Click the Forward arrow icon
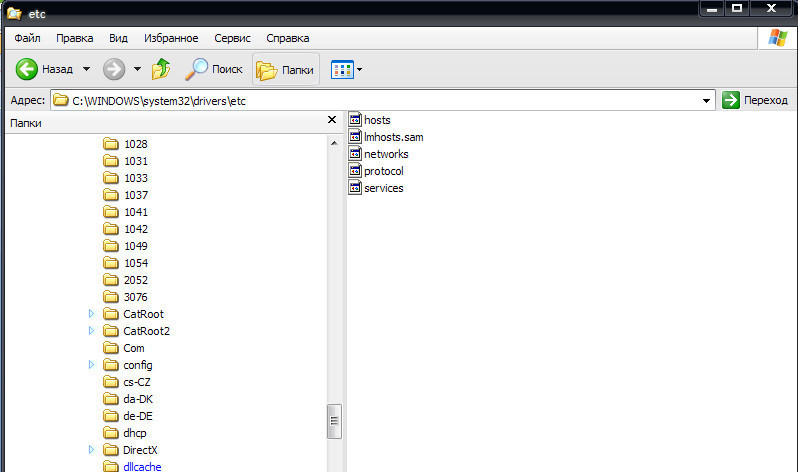The height and width of the screenshot is (472, 798). (113, 70)
